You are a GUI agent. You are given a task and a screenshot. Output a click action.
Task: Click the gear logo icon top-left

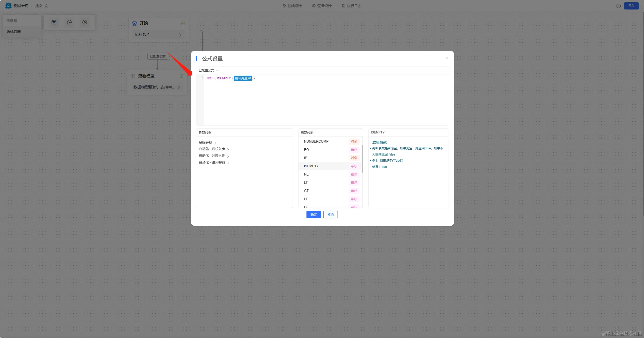coord(8,6)
